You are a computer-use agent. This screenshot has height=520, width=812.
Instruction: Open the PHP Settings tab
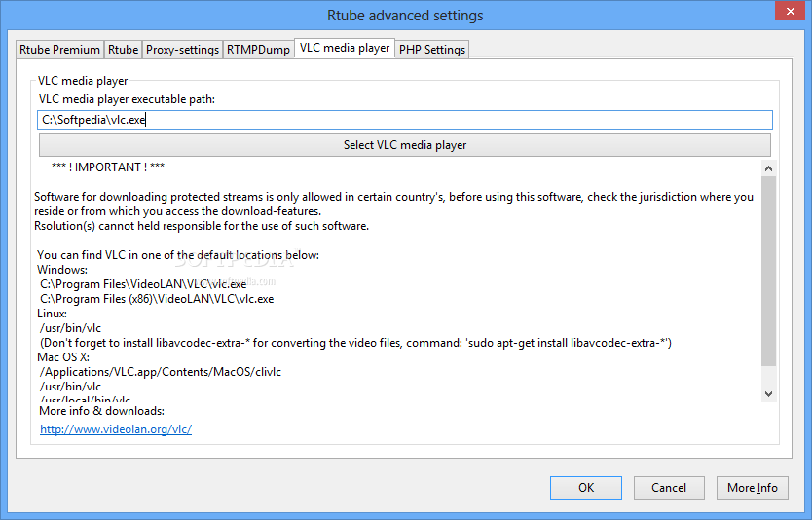coord(432,50)
